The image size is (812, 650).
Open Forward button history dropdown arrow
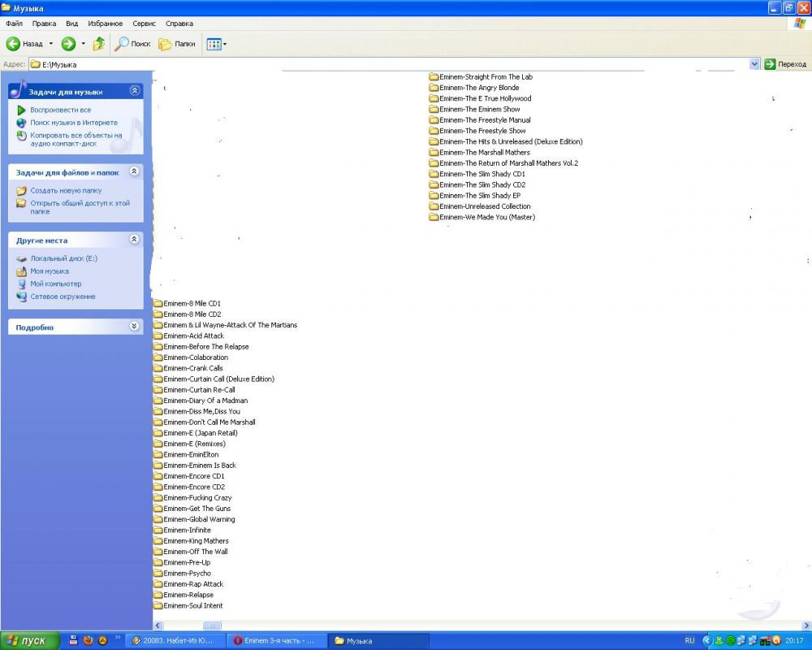pyautogui.click(x=83, y=44)
